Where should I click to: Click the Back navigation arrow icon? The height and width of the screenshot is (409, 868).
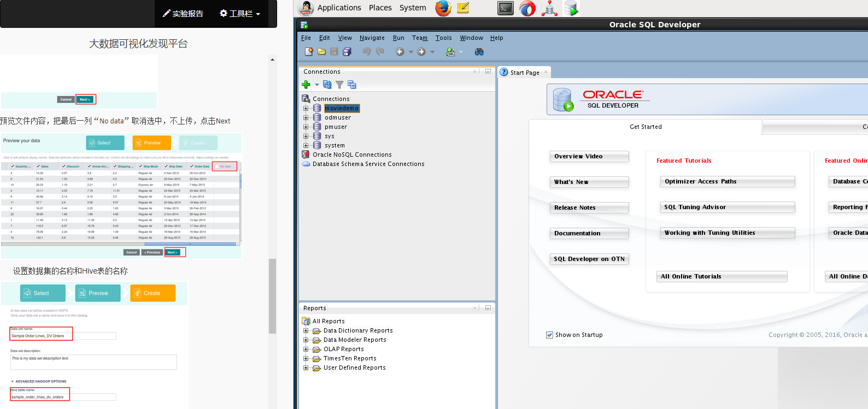(400, 51)
